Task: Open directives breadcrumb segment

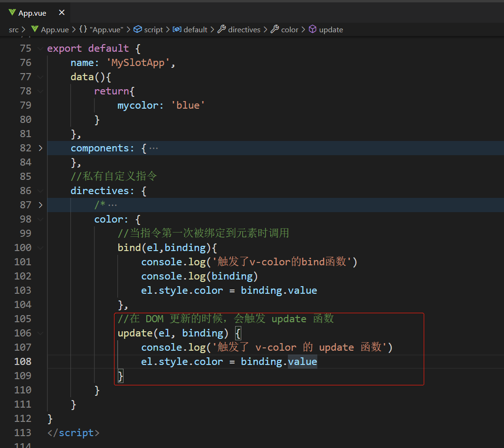Action: tap(244, 29)
